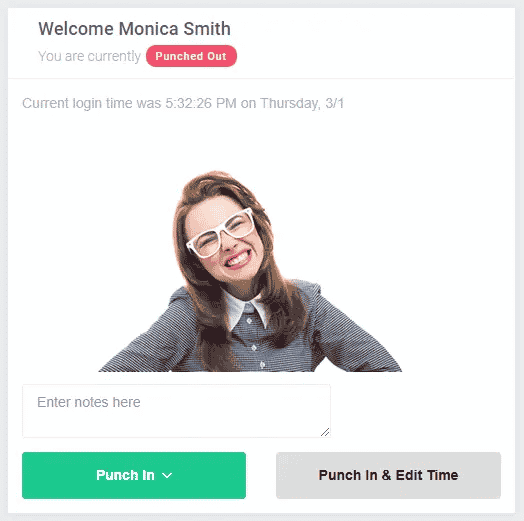Select the Current login time message
Screen dimensions: 524x521
(183, 103)
